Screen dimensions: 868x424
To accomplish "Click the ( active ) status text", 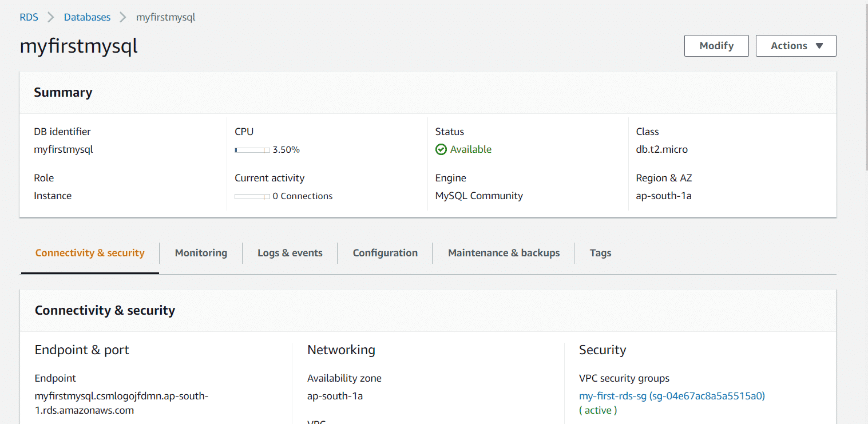I will click(x=598, y=410).
